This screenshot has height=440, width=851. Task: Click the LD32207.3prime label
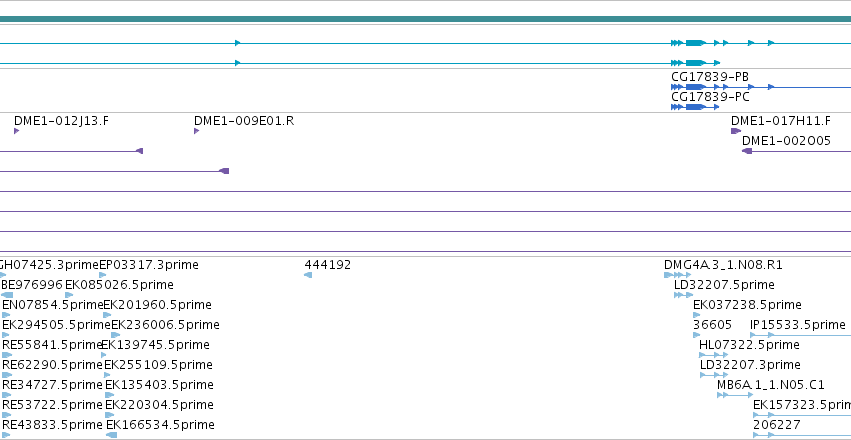coord(750,365)
